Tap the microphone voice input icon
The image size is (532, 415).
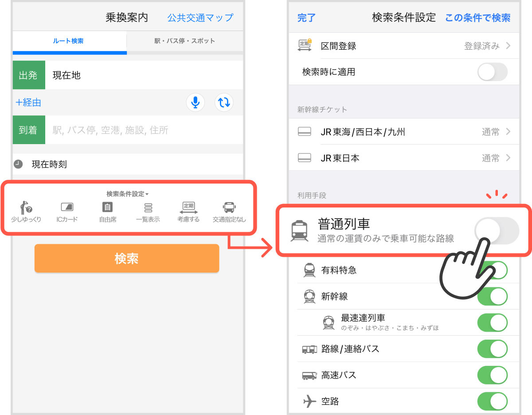coord(195,102)
